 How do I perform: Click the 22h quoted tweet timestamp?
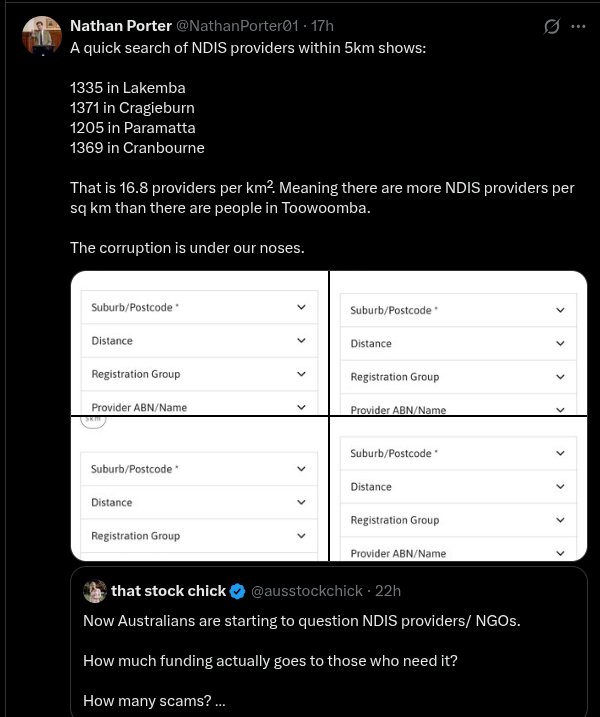pyautogui.click(x=387, y=591)
